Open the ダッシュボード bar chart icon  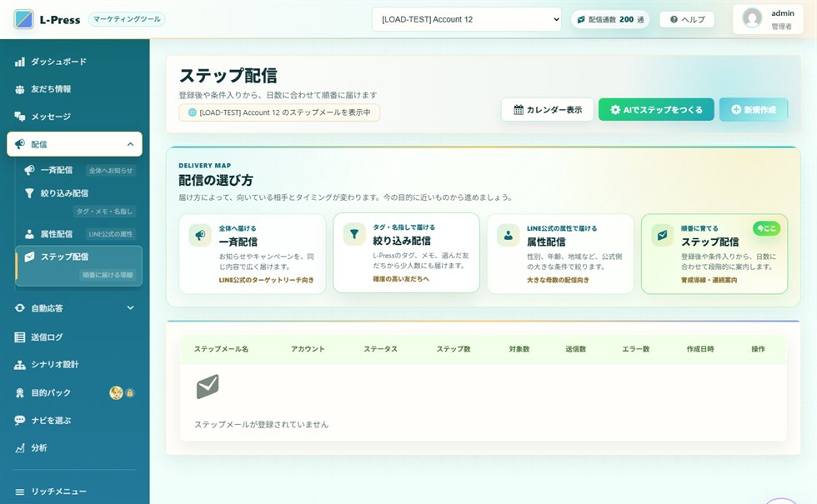point(20,62)
